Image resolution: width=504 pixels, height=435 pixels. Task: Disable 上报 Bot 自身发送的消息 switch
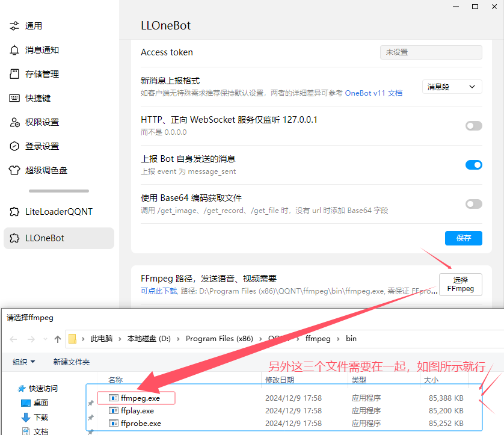(474, 165)
